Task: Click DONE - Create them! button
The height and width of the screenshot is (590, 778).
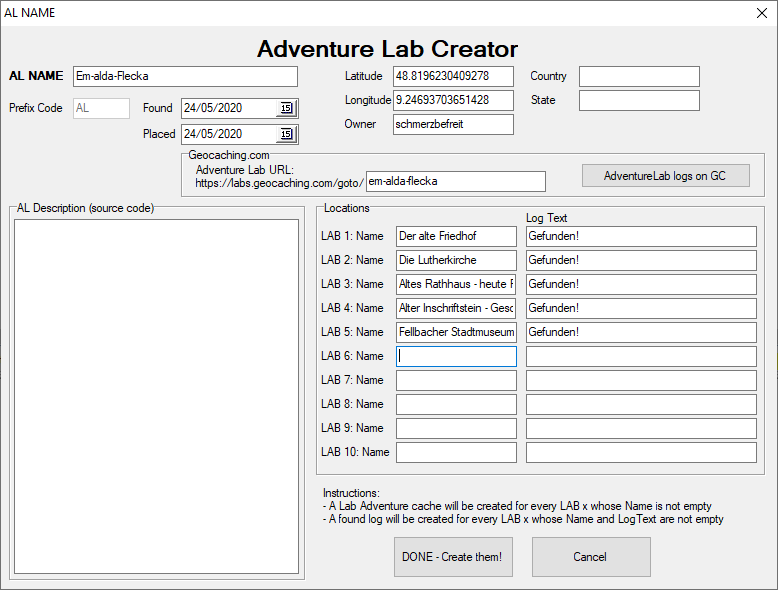Action: tap(453, 557)
